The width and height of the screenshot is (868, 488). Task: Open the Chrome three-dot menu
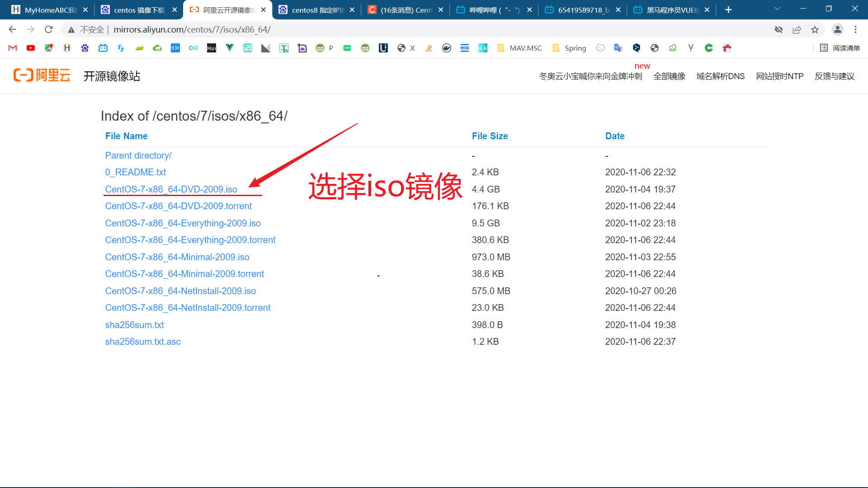(x=855, y=29)
